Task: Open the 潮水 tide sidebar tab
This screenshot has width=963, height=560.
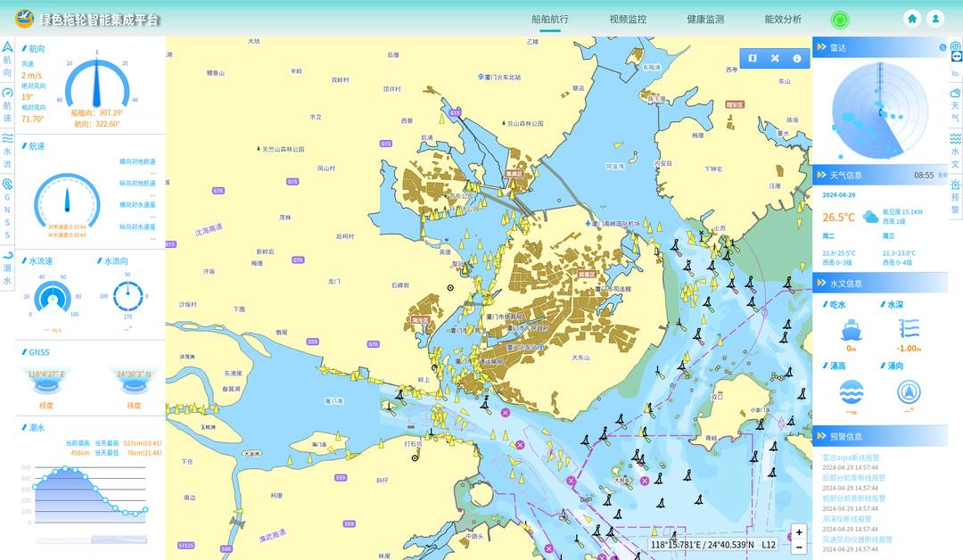Action: coord(7,268)
